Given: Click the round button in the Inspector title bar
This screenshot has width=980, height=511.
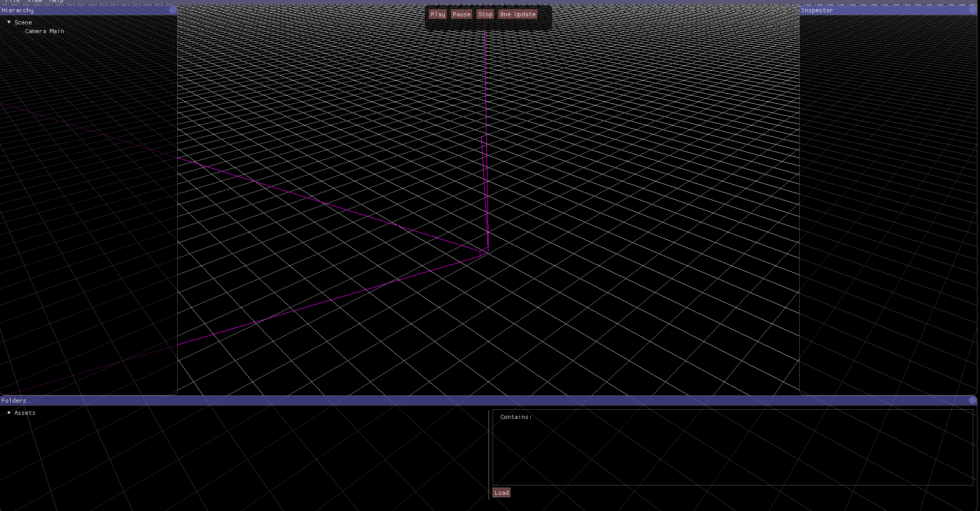Looking at the screenshot, I should tap(973, 10).
